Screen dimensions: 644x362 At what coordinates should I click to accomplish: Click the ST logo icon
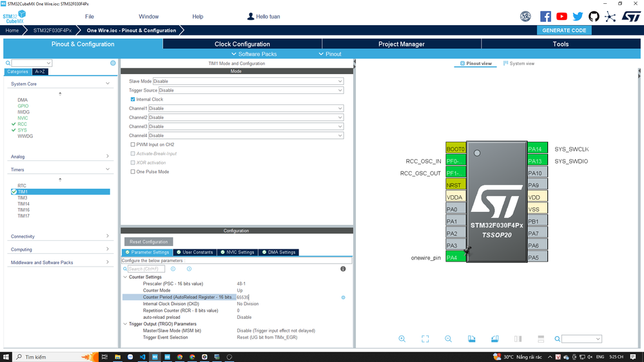[630, 16]
